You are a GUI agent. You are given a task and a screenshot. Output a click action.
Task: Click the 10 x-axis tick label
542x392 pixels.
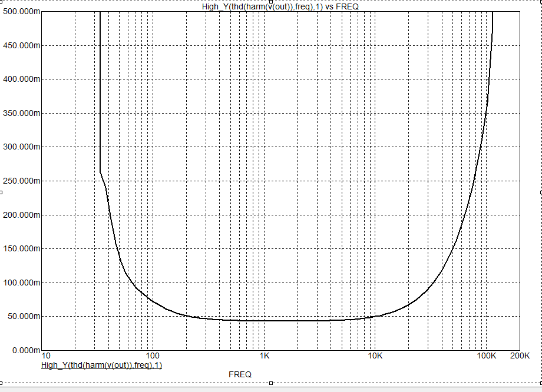[x=45, y=356]
